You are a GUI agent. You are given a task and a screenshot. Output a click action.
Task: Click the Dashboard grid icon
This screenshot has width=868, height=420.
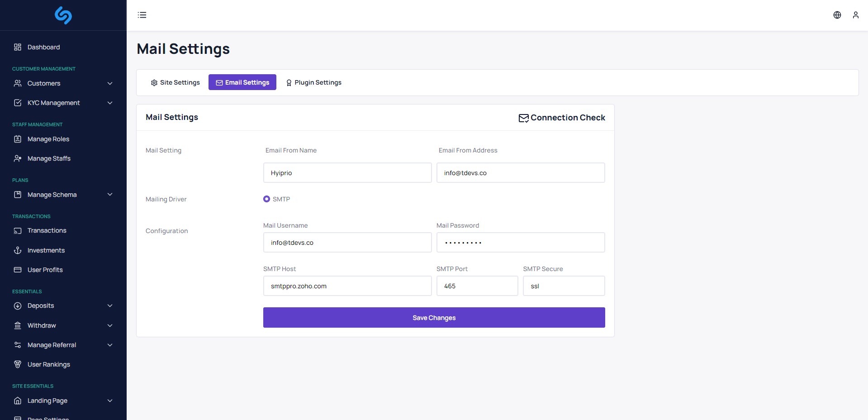tap(18, 47)
